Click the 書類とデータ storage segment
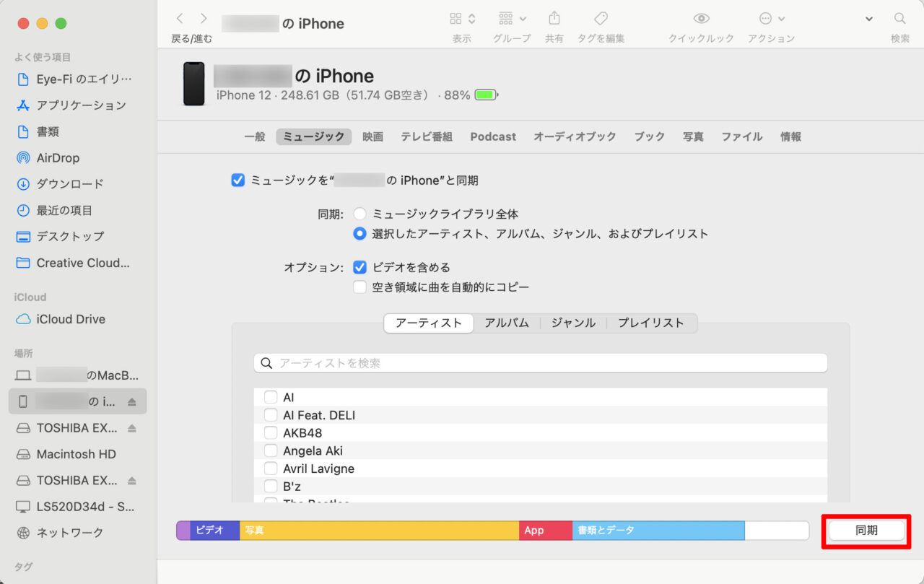924x584 pixels. [658, 531]
